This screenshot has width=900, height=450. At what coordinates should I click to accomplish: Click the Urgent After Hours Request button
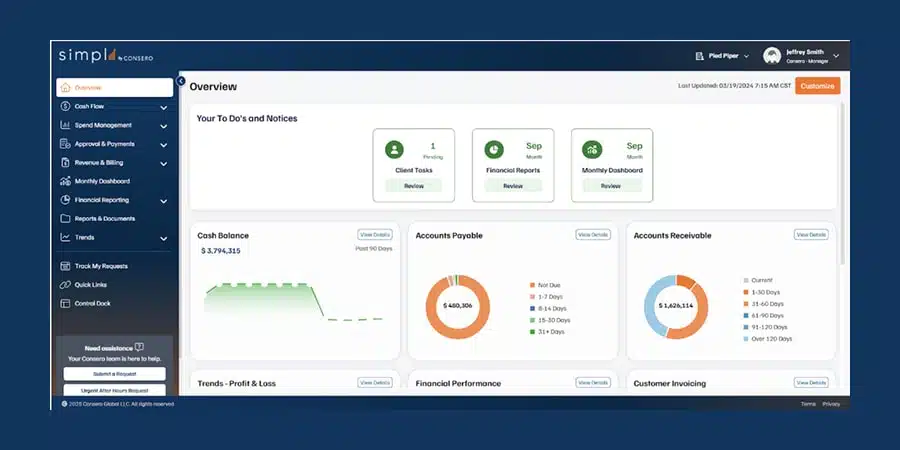click(115, 390)
